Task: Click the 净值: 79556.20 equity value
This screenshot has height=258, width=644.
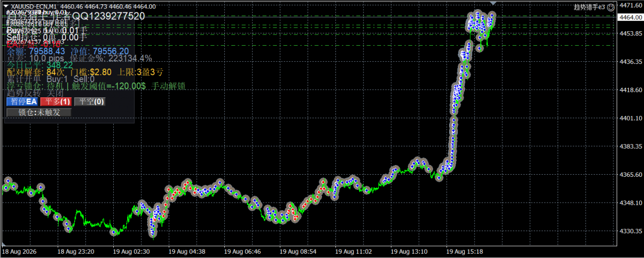Action: pos(100,51)
